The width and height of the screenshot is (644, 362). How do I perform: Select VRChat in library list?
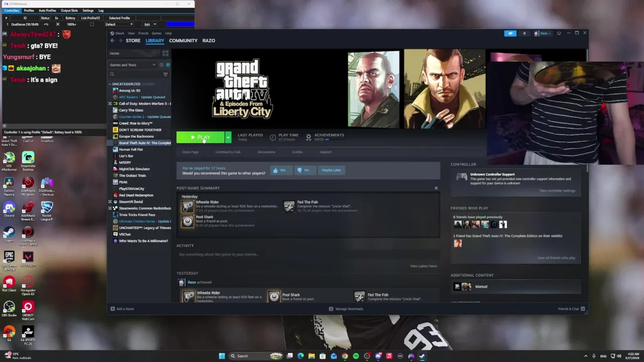point(125,234)
